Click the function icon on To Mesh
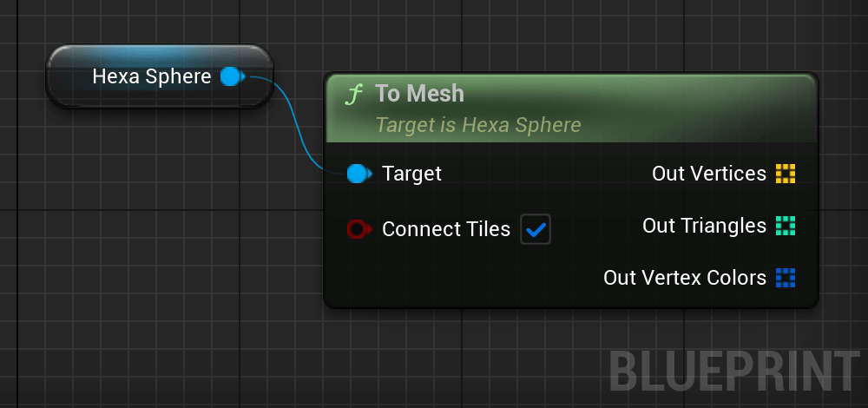This screenshot has width=868, height=408. click(353, 95)
